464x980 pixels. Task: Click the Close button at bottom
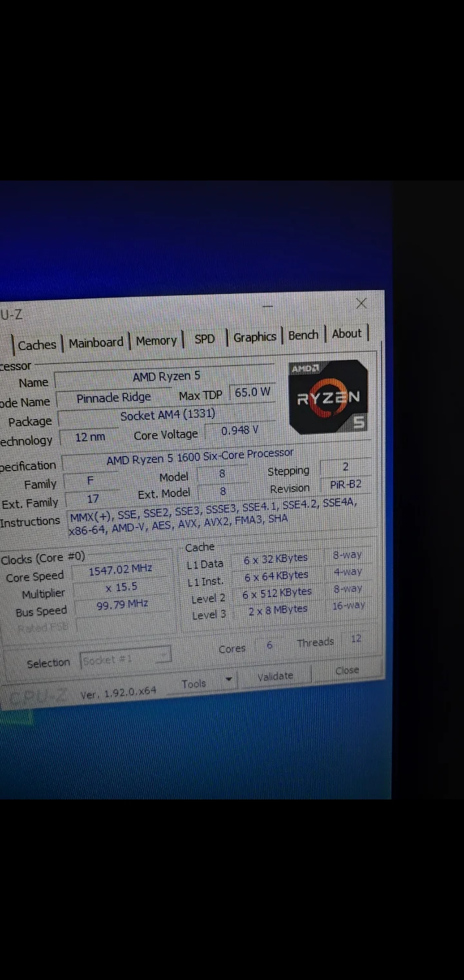[347, 671]
